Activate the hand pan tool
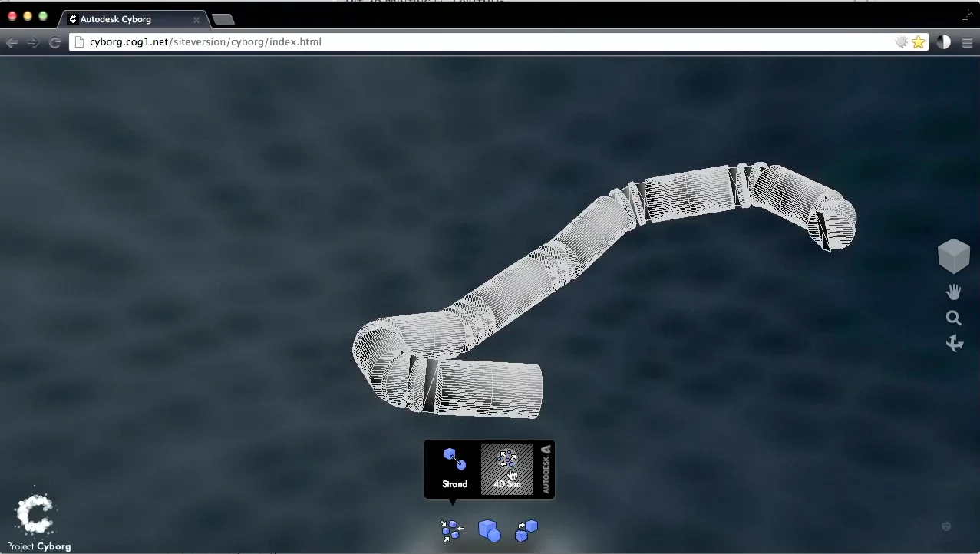This screenshot has width=980, height=554. click(x=953, y=292)
